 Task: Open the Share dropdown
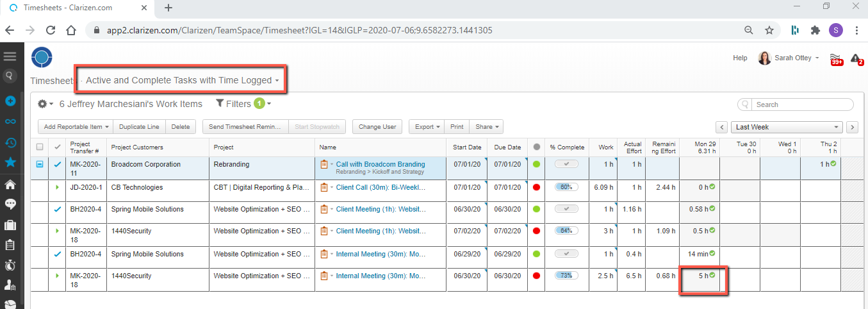click(486, 127)
